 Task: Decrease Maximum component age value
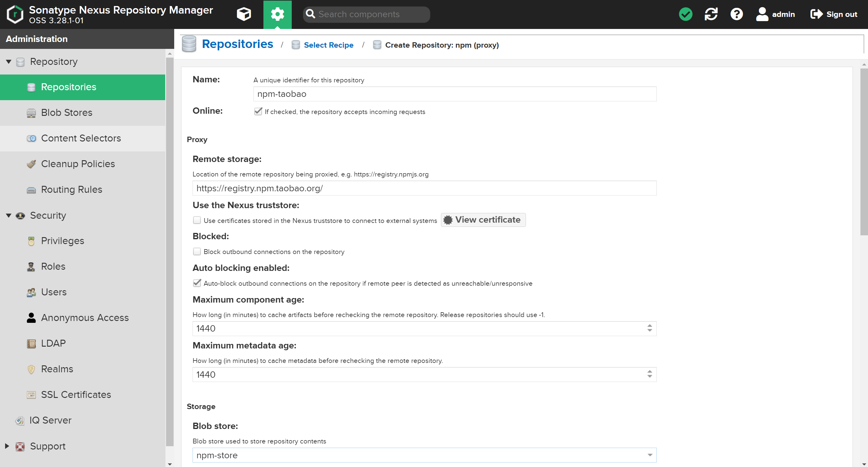click(x=650, y=331)
